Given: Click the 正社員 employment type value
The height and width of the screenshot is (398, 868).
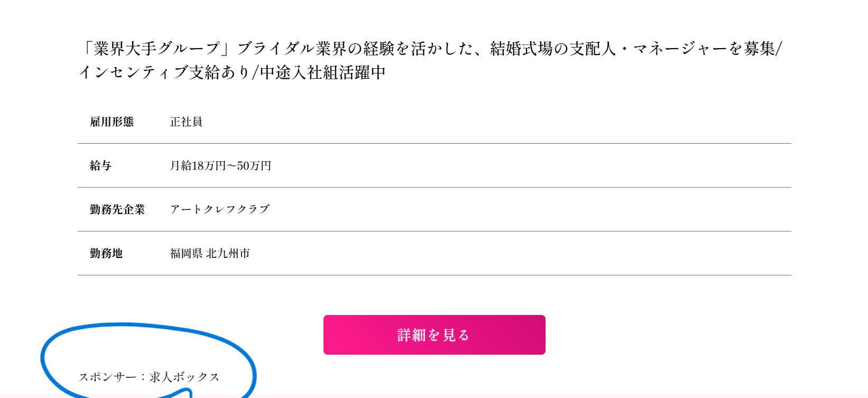Looking at the screenshot, I should point(186,122).
